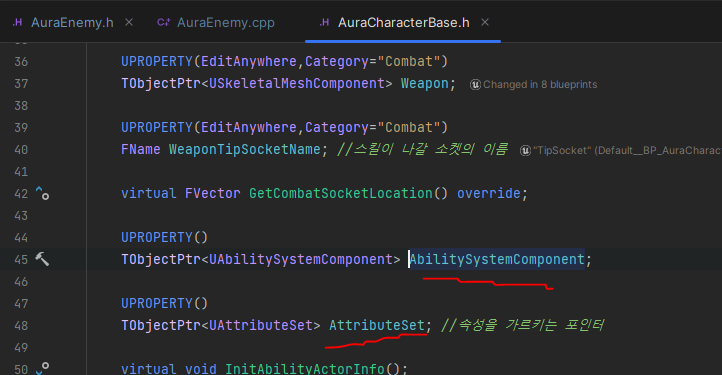The height and width of the screenshot is (375, 722).
Task: Click the header icon on AuraCharacterBase.h tab
Action: pyautogui.click(x=325, y=22)
